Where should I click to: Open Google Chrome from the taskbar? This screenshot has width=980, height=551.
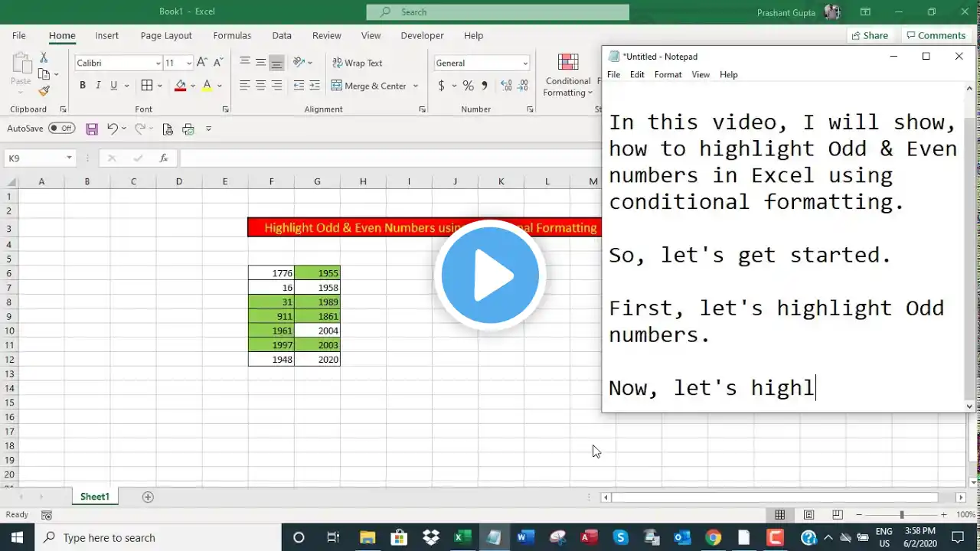pyautogui.click(x=713, y=537)
